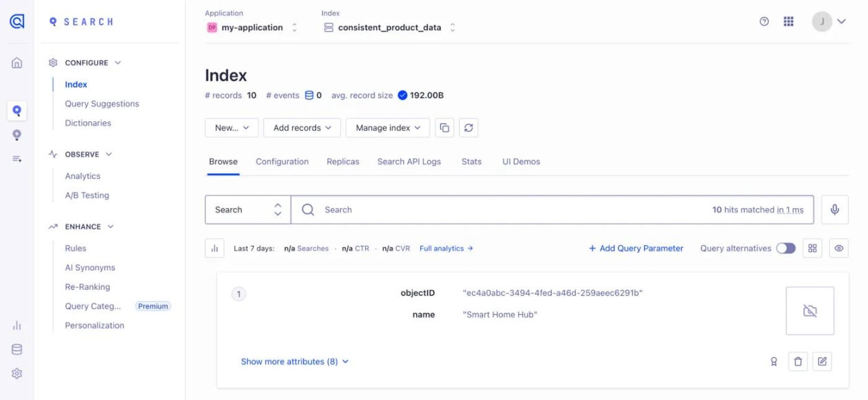The width and height of the screenshot is (868, 400).
Task: Toggle the eye preview display button
Action: pos(838,249)
